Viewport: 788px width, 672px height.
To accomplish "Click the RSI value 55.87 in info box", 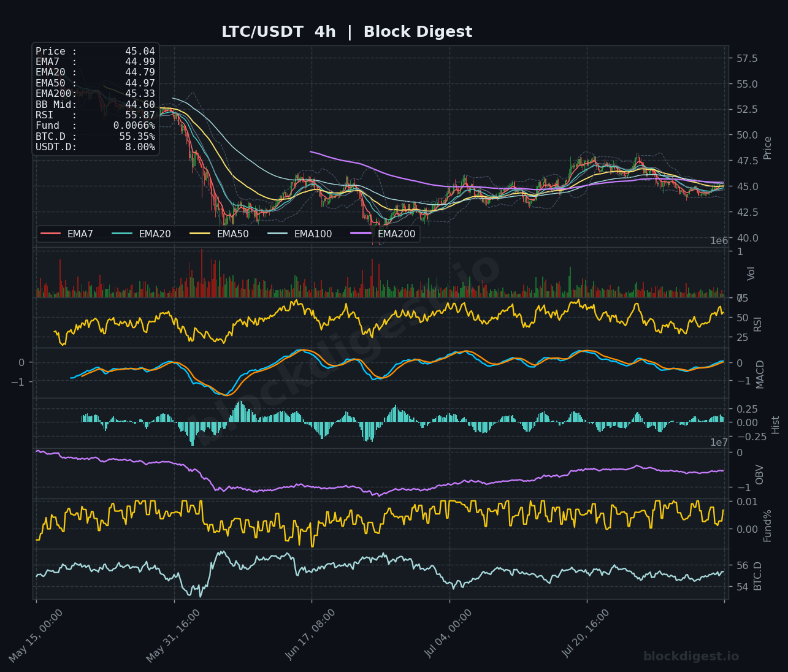I will 140,115.
